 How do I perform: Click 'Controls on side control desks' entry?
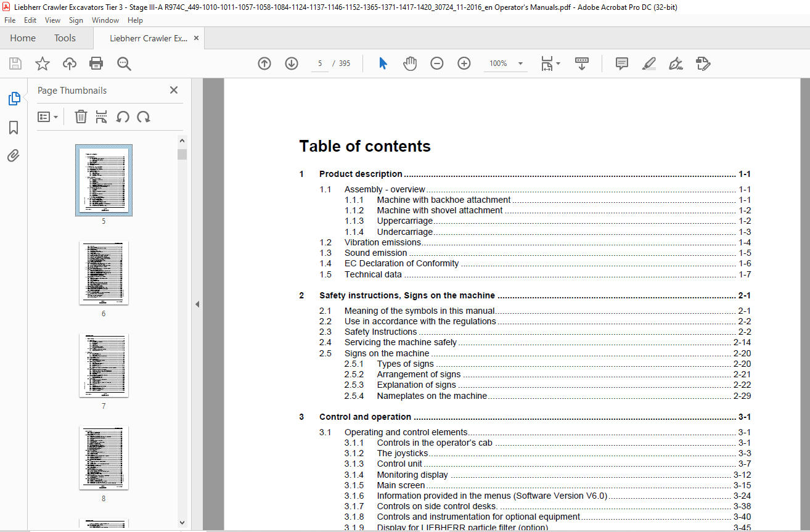(x=437, y=506)
